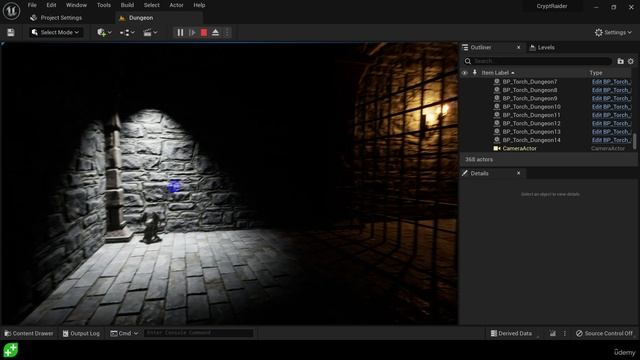Click the Edit BP_Torch link for BP_Torch_Dungeon13
This screenshot has height=360, width=640.
click(611, 132)
